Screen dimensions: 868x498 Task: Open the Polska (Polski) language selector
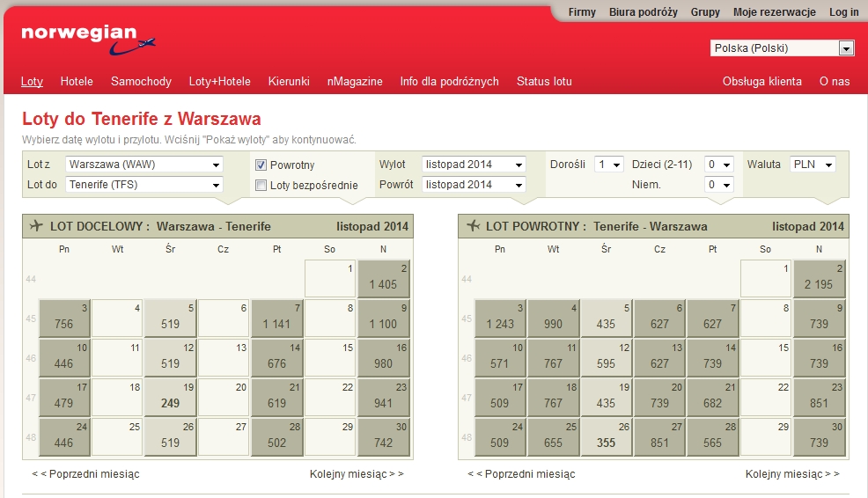click(783, 48)
